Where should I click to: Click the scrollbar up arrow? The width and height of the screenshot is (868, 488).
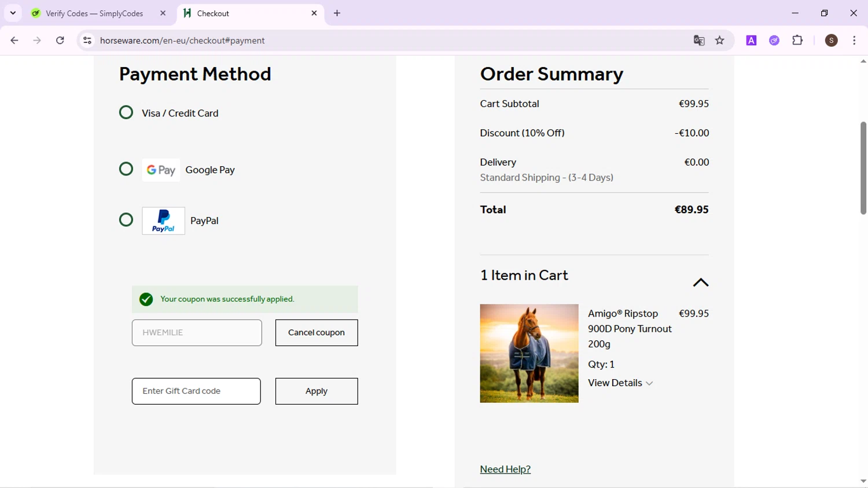coord(863,61)
